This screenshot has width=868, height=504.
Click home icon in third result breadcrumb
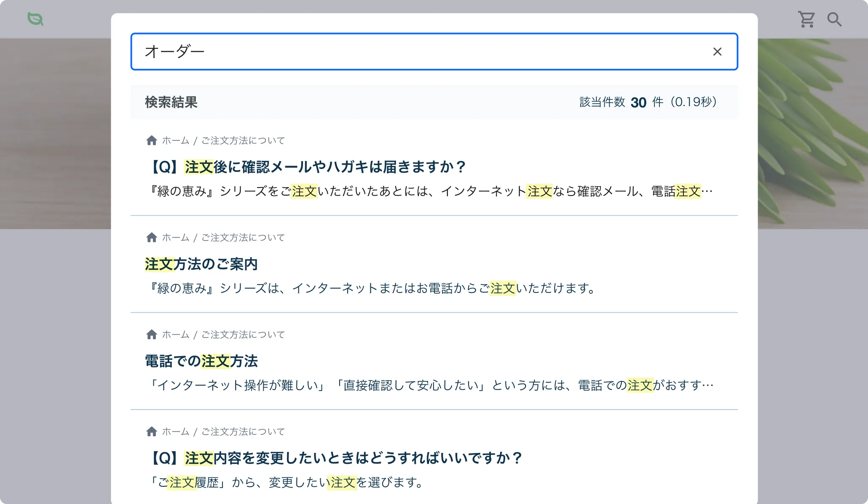click(152, 335)
